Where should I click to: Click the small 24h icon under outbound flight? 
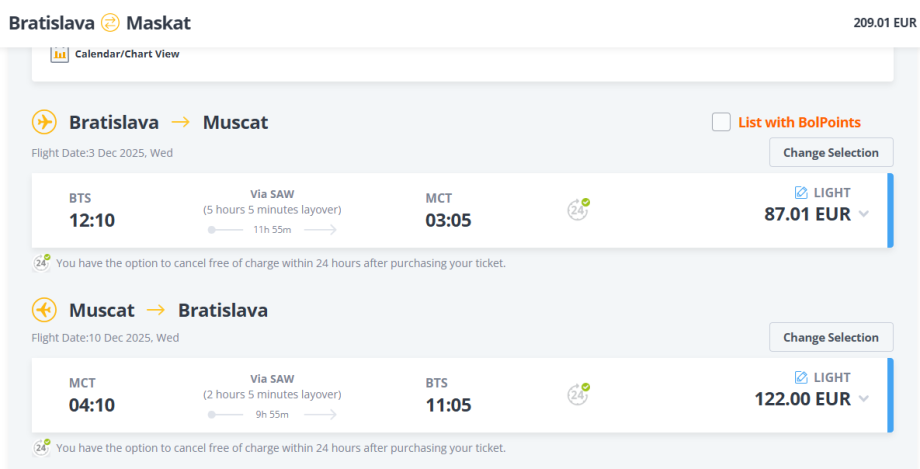(x=42, y=263)
